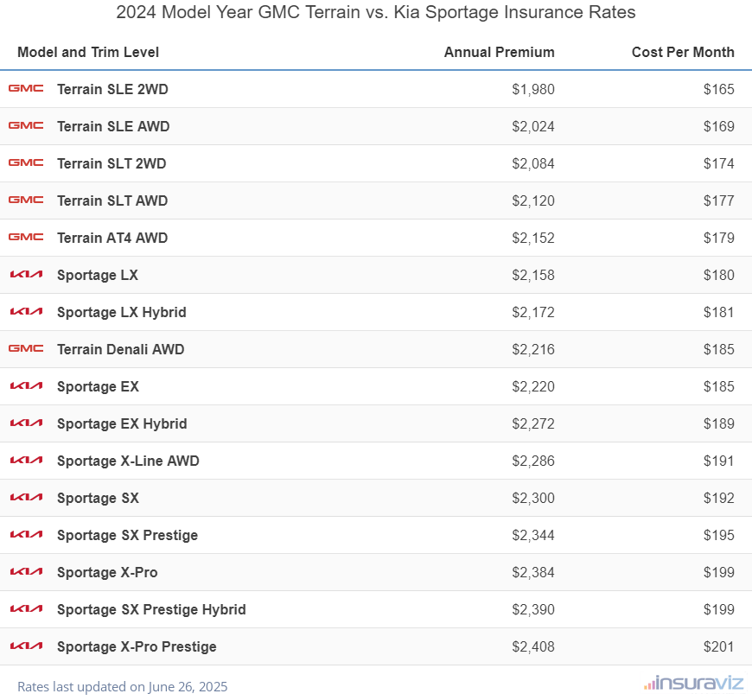Select the $2,344 annual premium value
Screen dimensions: 752x700
533,535
